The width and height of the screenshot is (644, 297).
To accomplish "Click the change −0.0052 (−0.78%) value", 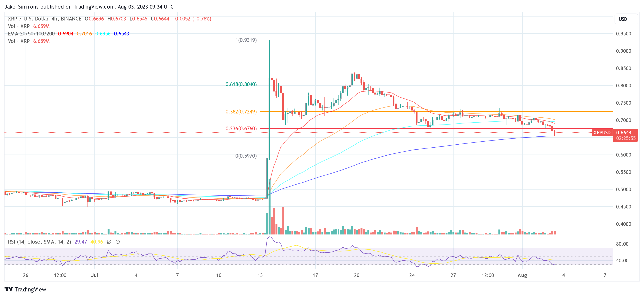I will point(192,19).
